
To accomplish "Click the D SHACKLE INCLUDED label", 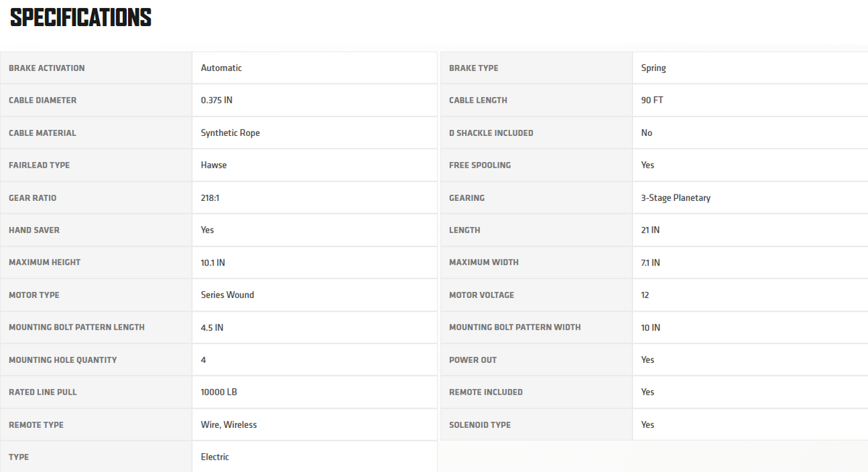I will [x=491, y=133].
